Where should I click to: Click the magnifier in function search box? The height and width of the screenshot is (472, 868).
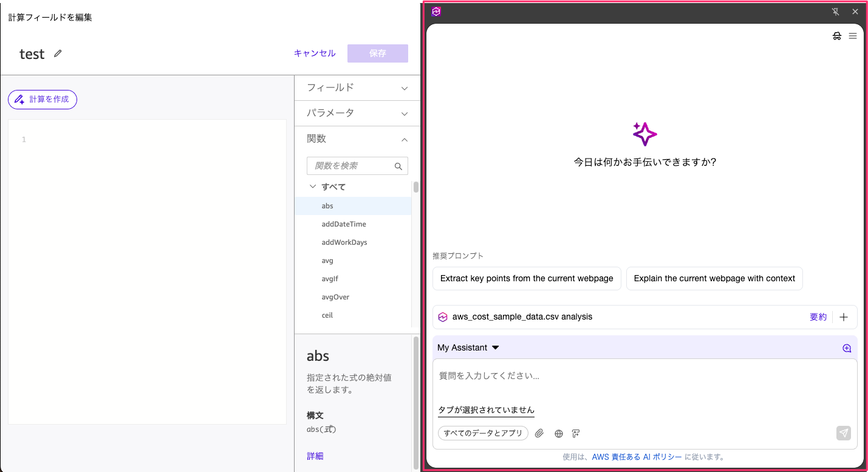tap(398, 166)
